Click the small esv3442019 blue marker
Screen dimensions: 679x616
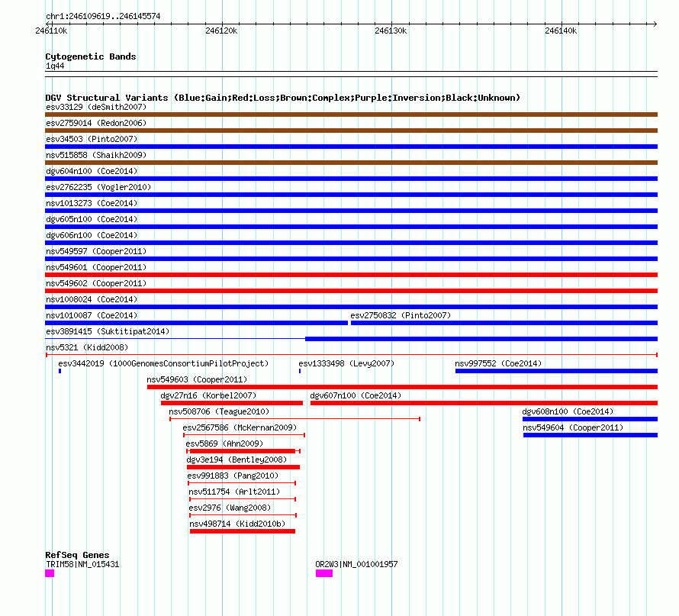60,371
